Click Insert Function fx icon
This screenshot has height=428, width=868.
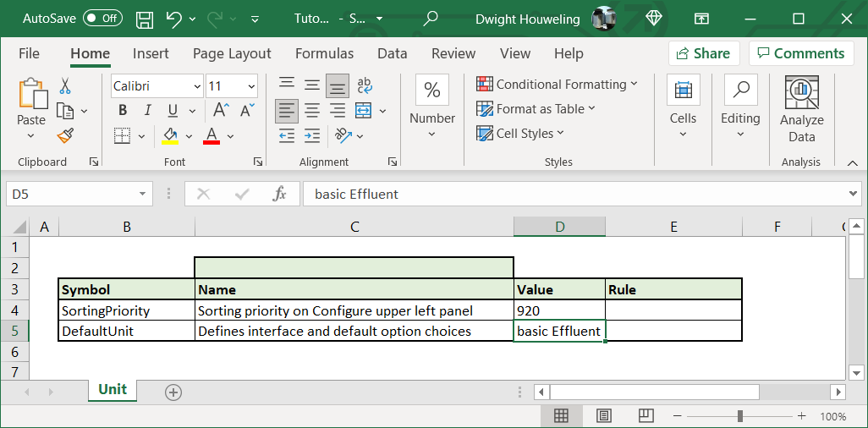click(x=279, y=194)
